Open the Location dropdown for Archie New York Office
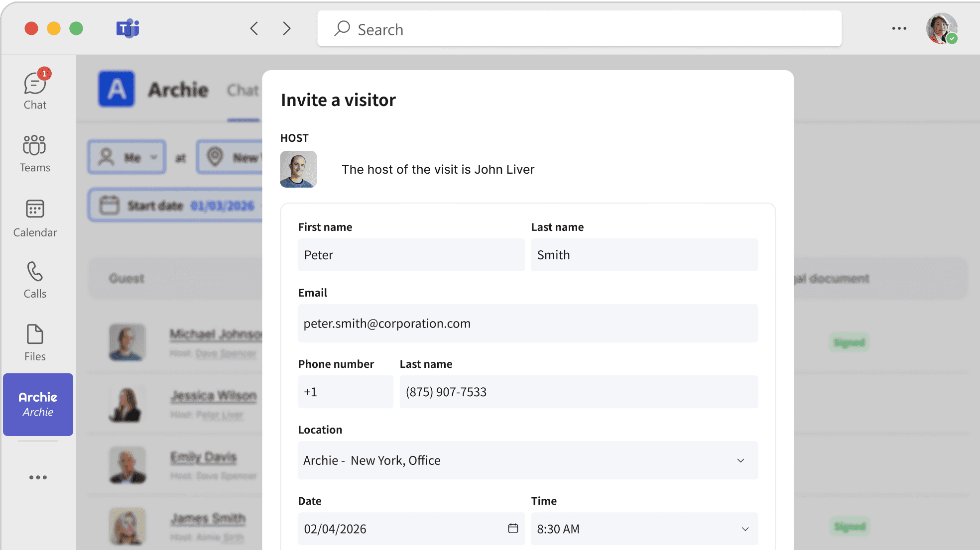Screen dimensions: 980x550 pyautogui.click(x=740, y=460)
